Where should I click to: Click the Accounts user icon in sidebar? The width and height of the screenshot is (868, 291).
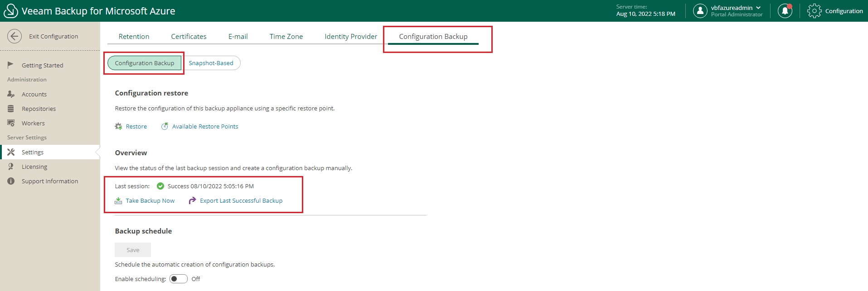(x=11, y=94)
